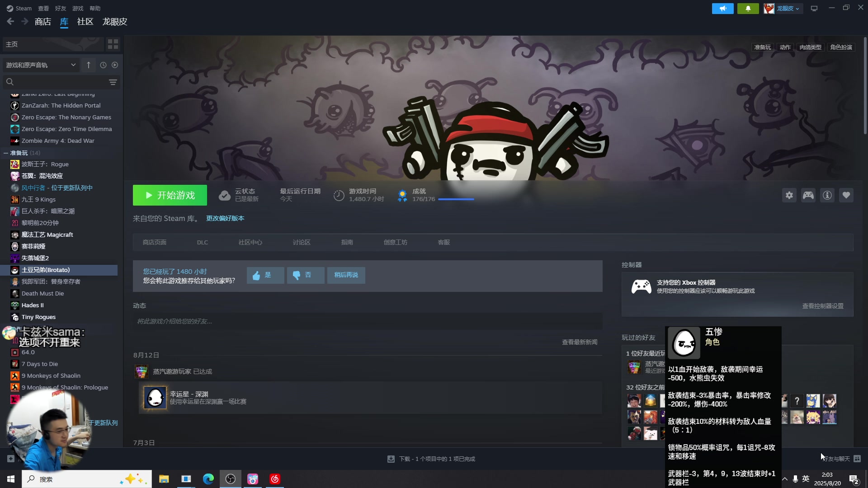Open the 客服 tab
This screenshot has height=488, width=868.
444,243
